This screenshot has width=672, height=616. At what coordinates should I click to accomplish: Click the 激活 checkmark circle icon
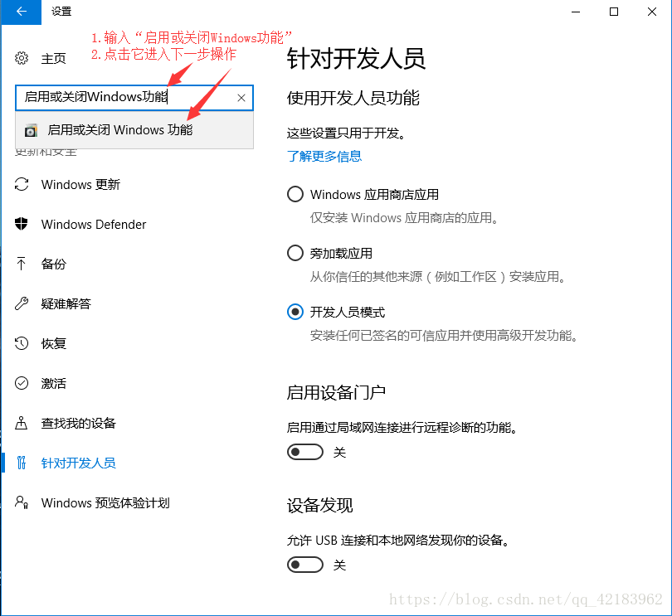point(22,383)
